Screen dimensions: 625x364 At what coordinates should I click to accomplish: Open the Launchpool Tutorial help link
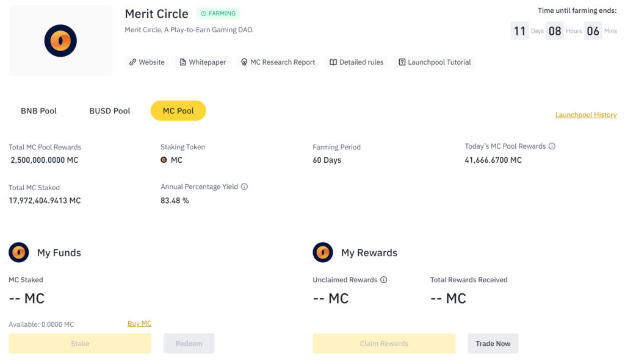coord(435,62)
